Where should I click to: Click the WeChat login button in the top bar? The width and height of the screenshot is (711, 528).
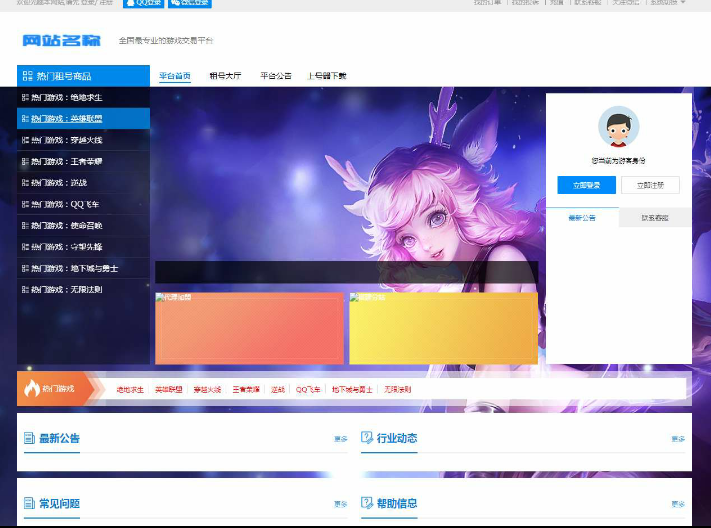click(x=190, y=3)
